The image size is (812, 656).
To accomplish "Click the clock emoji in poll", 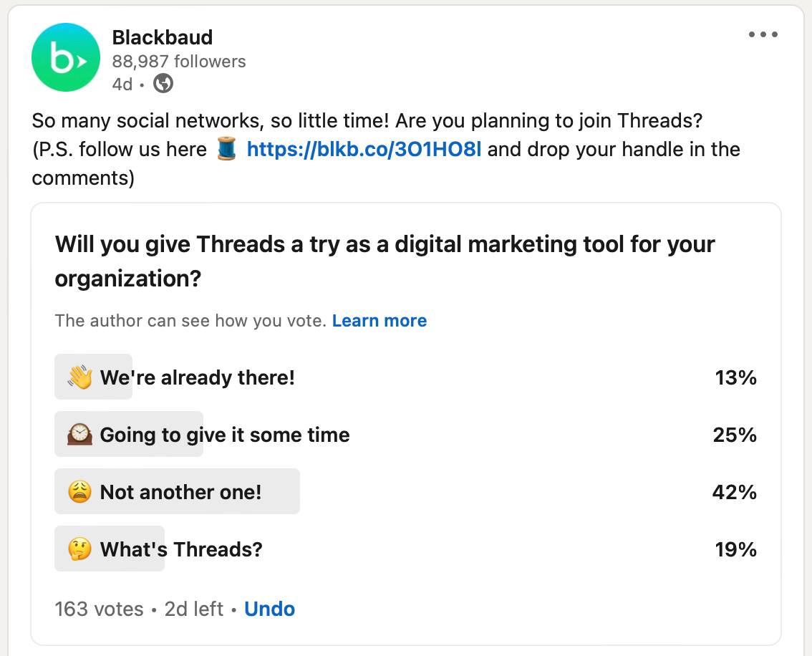I will pyautogui.click(x=80, y=435).
